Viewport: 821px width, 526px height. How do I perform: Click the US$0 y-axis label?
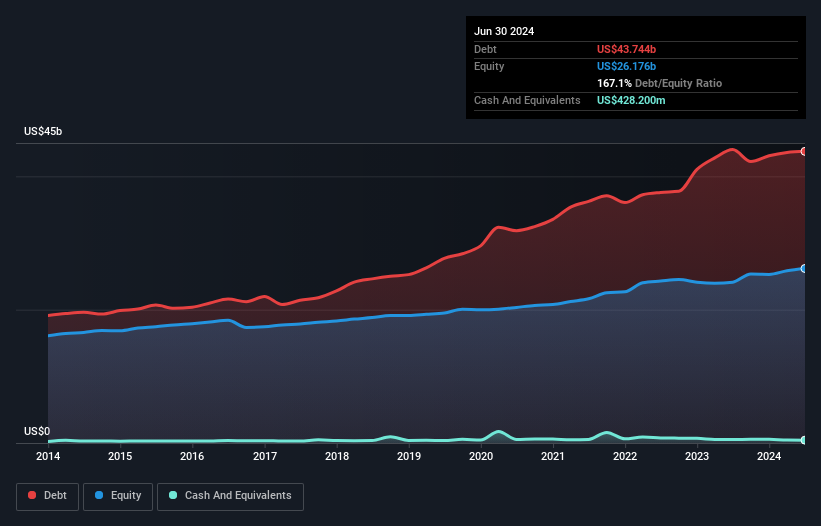tap(37, 431)
